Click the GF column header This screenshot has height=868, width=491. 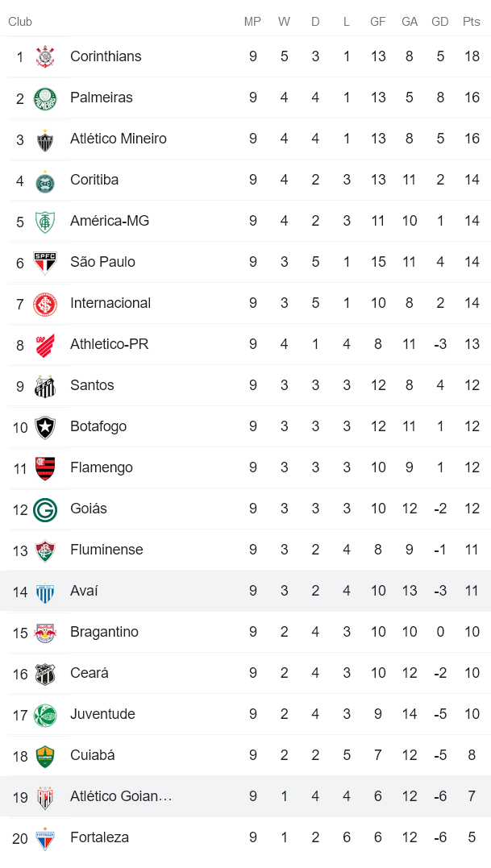click(378, 22)
